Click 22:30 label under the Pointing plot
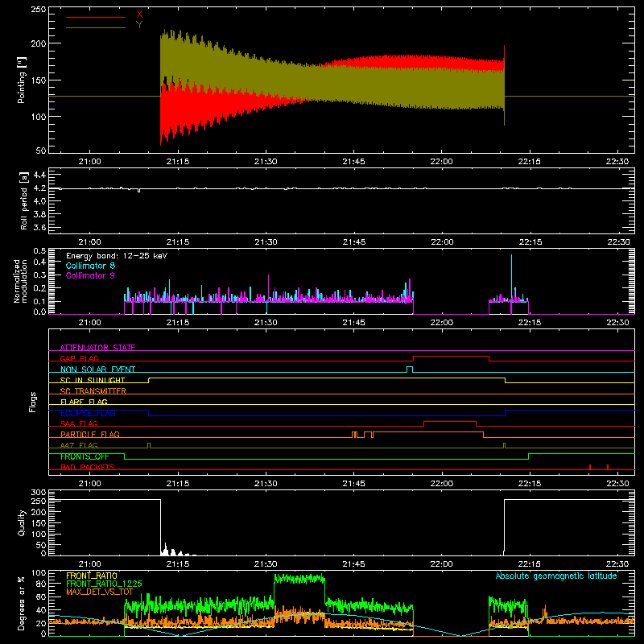The image size is (644, 644). point(617,162)
